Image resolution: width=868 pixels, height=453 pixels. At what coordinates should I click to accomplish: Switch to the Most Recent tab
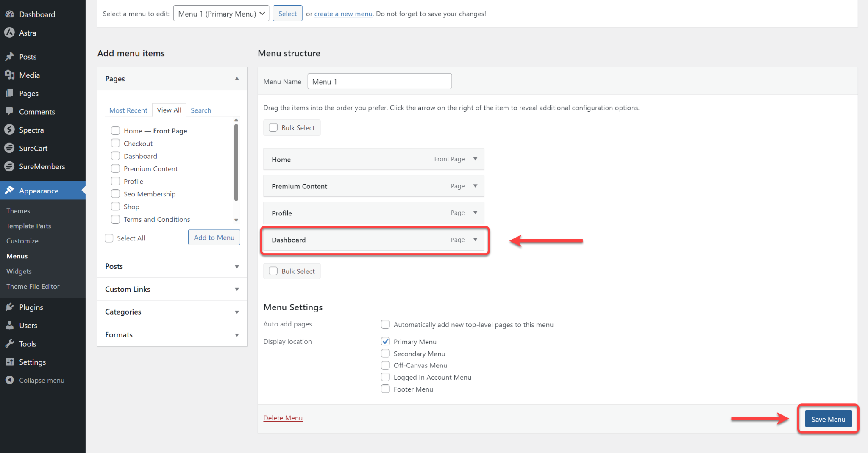[128, 110]
